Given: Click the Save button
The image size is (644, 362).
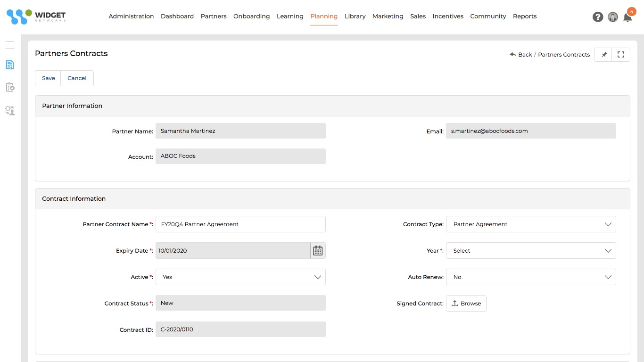Looking at the screenshot, I should 49,78.
